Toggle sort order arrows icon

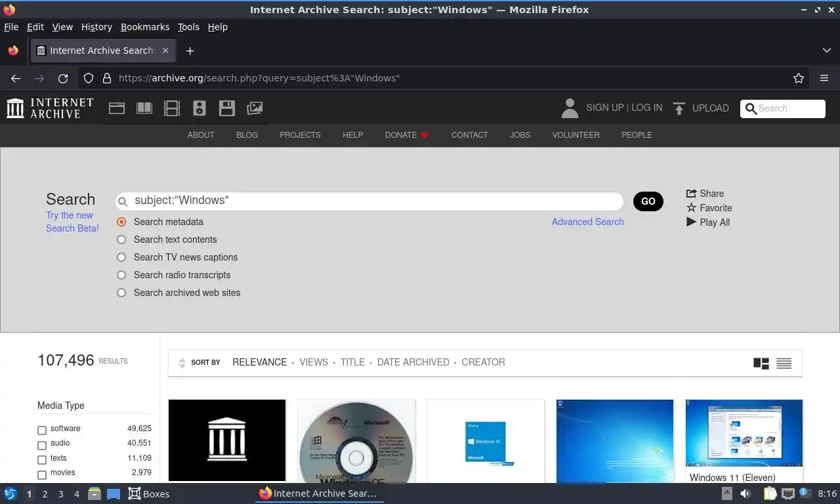click(182, 363)
